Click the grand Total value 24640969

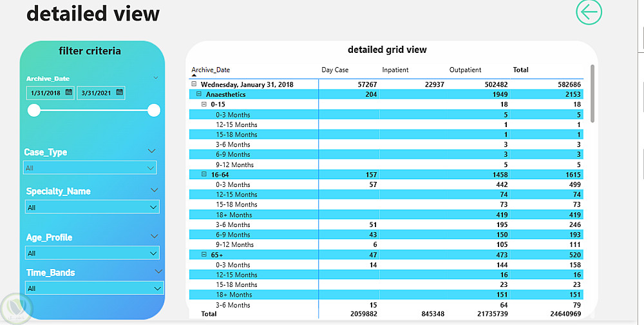565,314
